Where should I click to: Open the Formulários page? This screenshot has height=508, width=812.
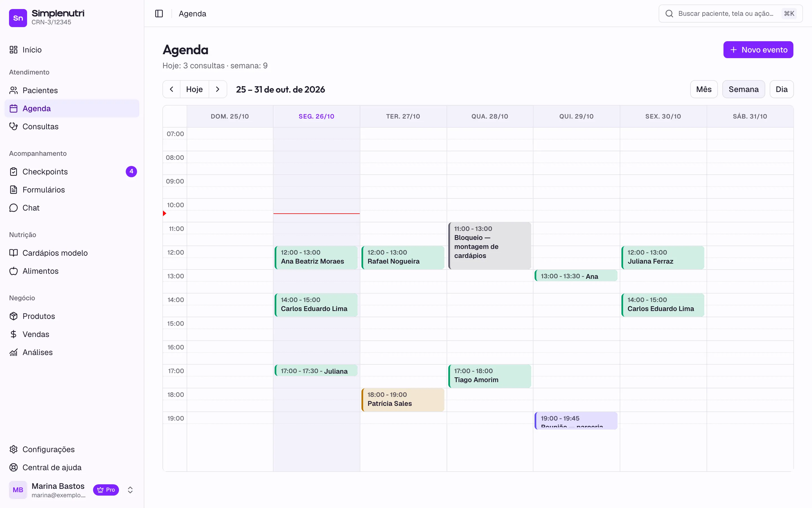[x=72, y=190]
